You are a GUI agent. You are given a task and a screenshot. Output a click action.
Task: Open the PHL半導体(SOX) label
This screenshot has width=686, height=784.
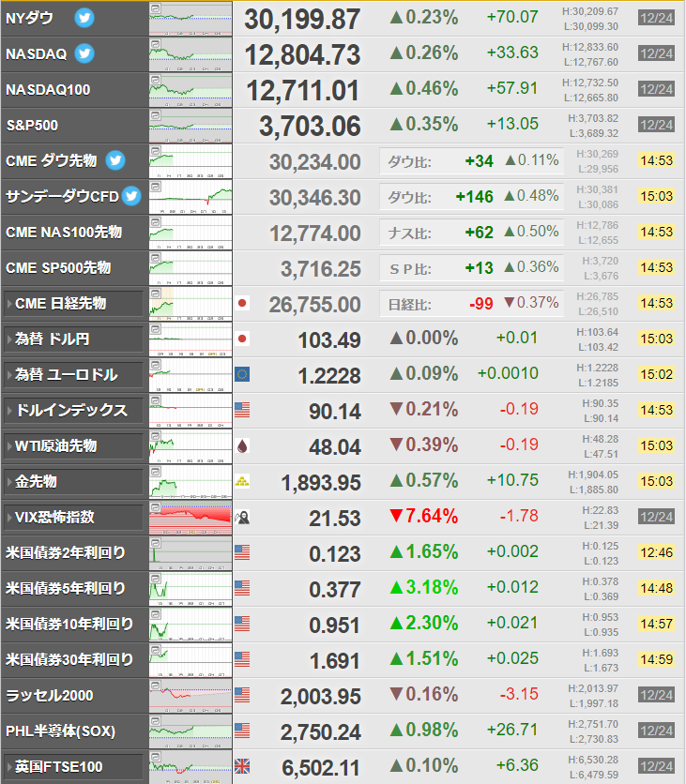pos(61,731)
